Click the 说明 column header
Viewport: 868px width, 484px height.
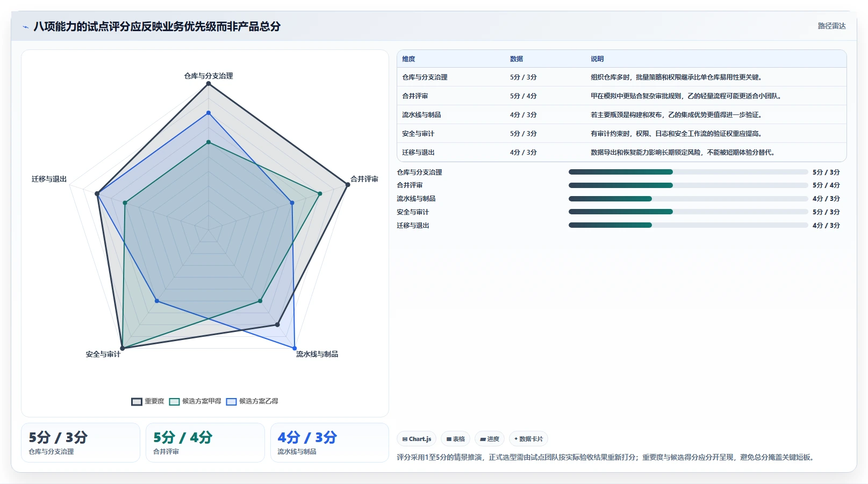pos(597,59)
